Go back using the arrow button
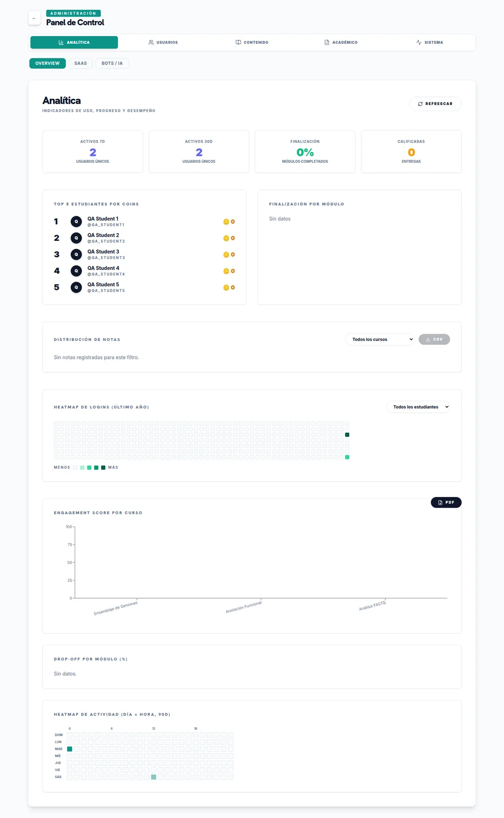The height and width of the screenshot is (818, 504). (34, 18)
